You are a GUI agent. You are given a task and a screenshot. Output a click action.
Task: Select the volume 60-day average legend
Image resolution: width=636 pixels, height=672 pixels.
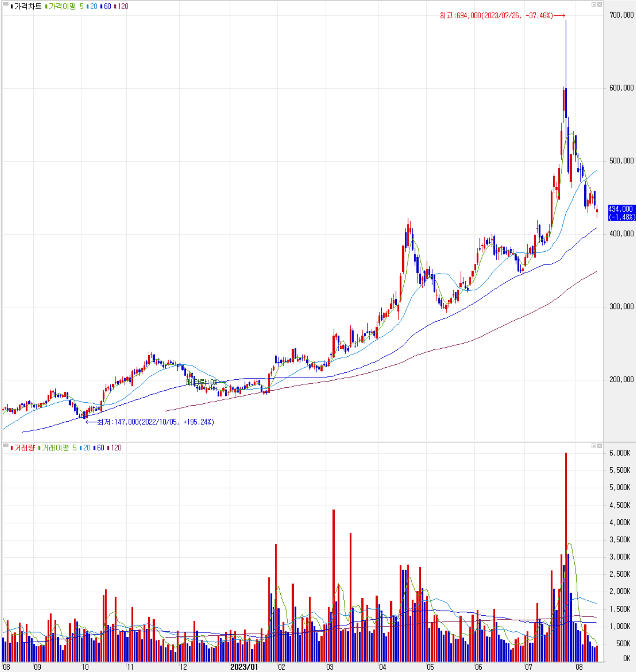(x=99, y=448)
